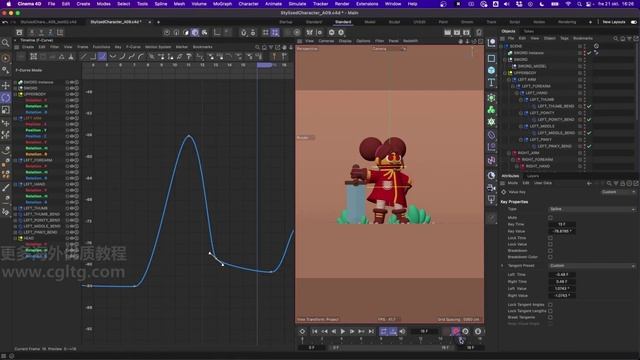Click the Key Value input field

click(x=562, y=231)
